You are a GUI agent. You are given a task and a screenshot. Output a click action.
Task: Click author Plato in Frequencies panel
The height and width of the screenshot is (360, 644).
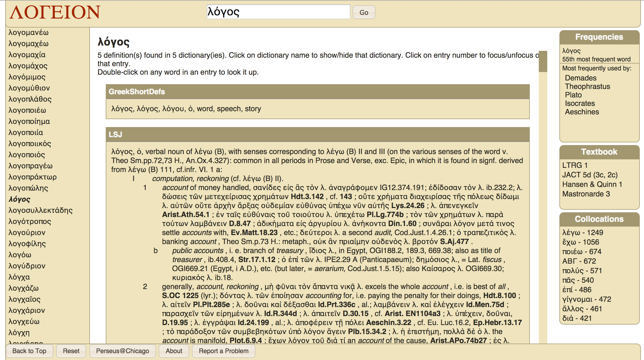[x=573, y=95]
